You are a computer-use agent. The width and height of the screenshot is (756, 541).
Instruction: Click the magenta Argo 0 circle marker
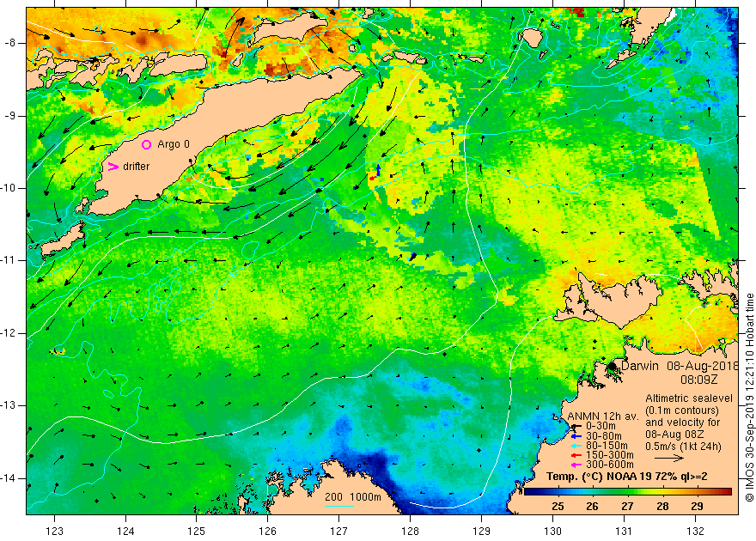tap(147, 144)
